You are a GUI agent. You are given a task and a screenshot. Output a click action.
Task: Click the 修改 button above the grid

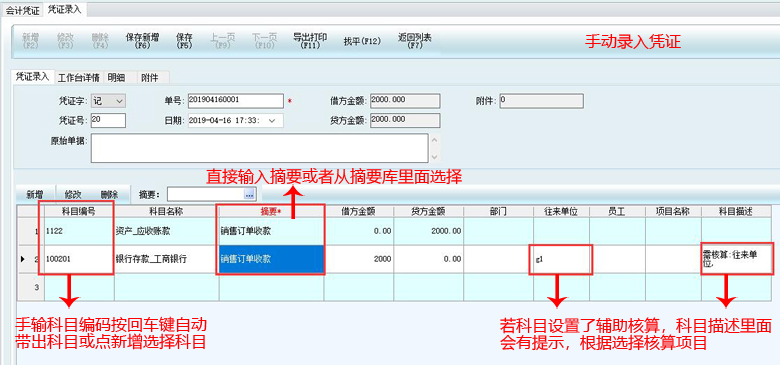(73, 194)
